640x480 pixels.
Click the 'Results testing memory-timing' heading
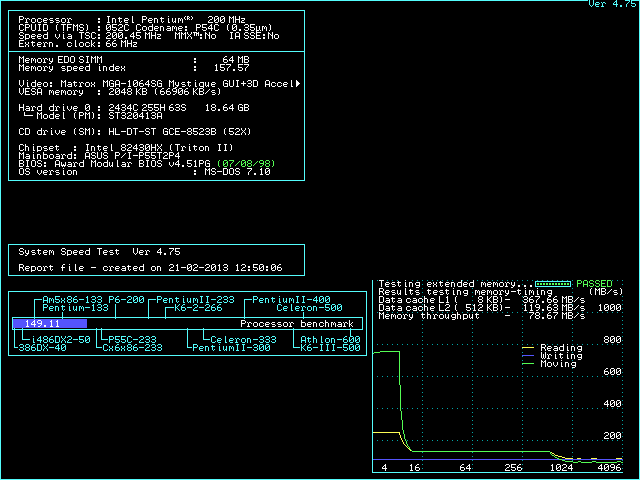(x=465, y=292)
